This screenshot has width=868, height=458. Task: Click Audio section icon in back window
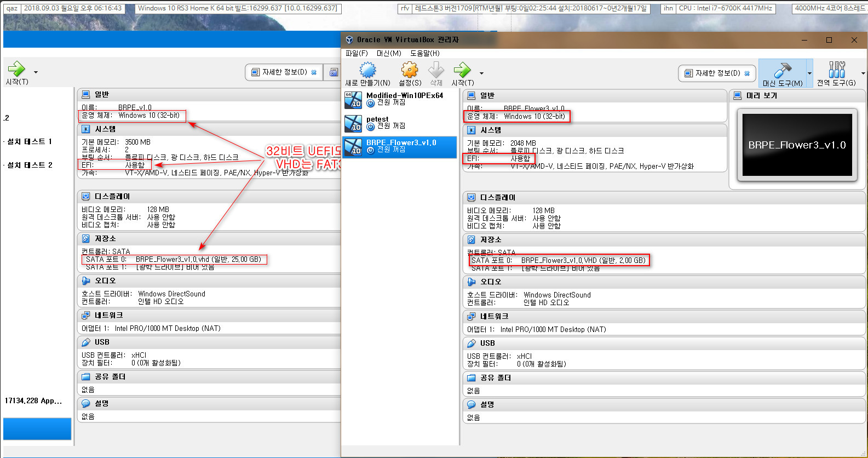click(86, 280)
